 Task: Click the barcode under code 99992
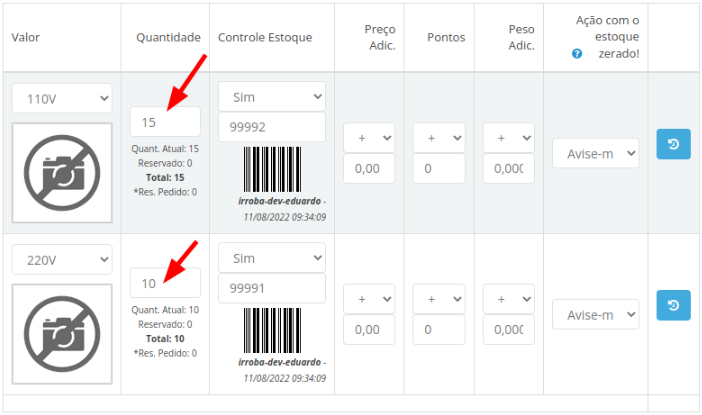point(272,169)
